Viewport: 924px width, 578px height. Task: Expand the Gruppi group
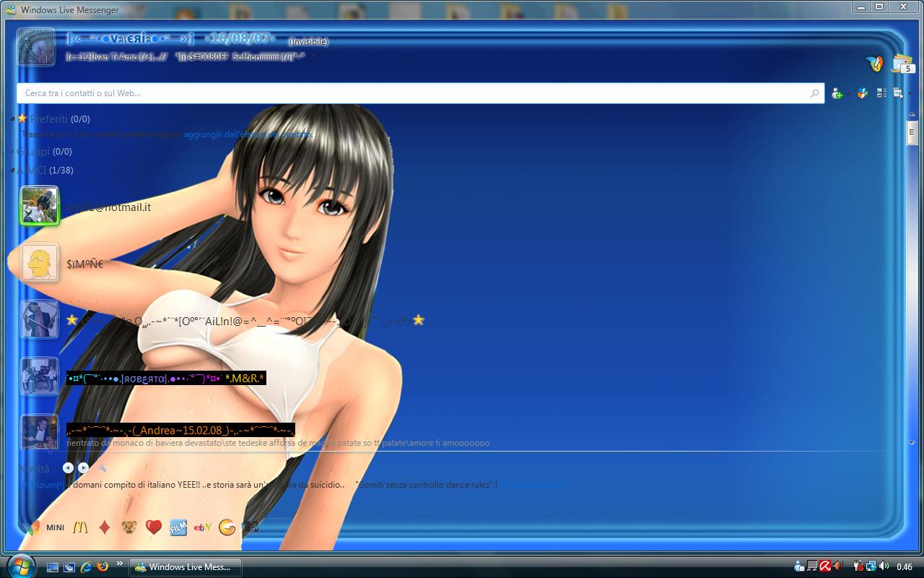coord(12,152)
